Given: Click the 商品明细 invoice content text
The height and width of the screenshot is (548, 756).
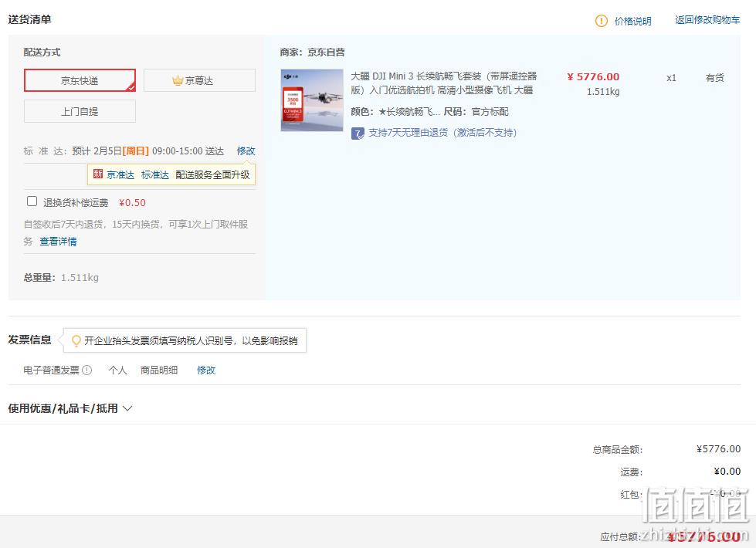Looking at the screenshot, I should click(158, 370).
